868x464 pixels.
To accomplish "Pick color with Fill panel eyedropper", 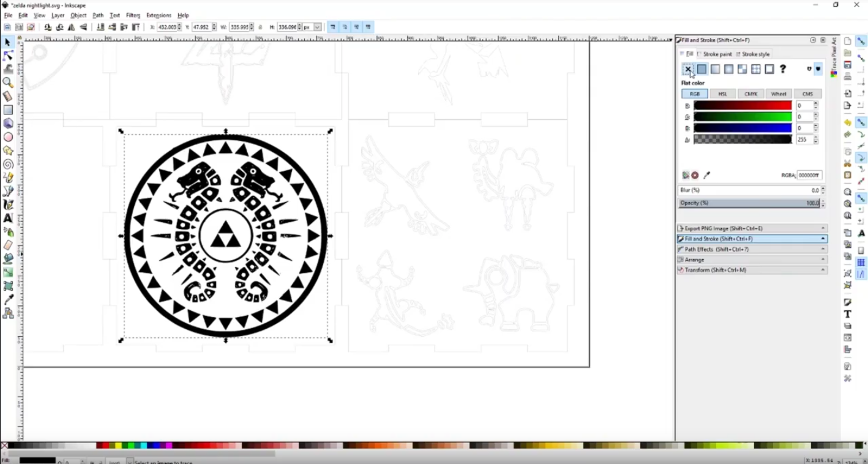I will (x=707, y=175).
